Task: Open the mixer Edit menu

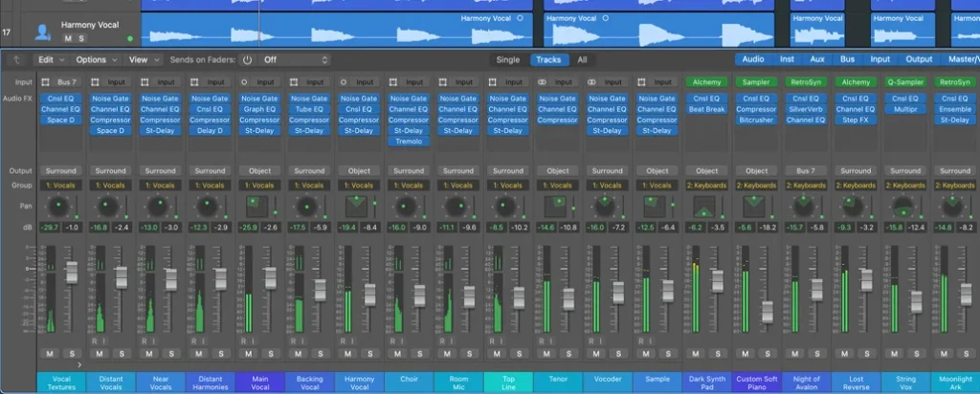Action: click(x=50, y=60)
